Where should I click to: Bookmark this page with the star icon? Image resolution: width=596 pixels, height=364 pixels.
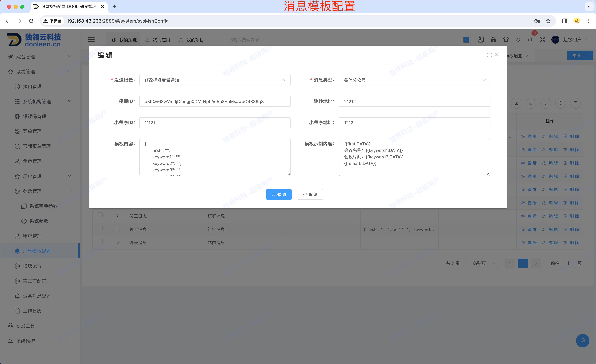coord(548,21)
